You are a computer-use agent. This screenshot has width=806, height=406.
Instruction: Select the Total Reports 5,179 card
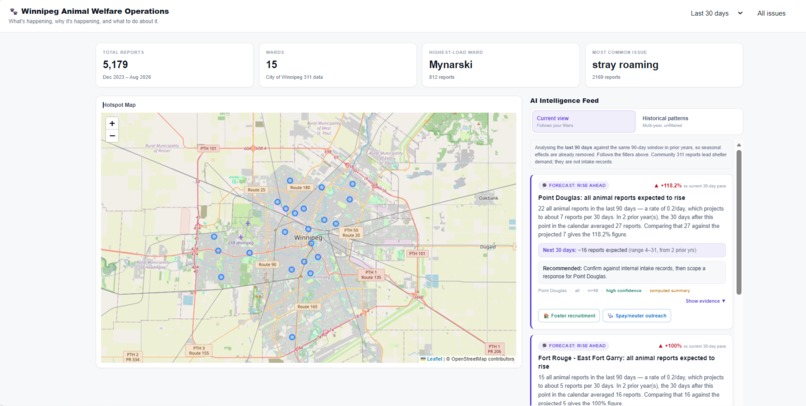point(174,65)
